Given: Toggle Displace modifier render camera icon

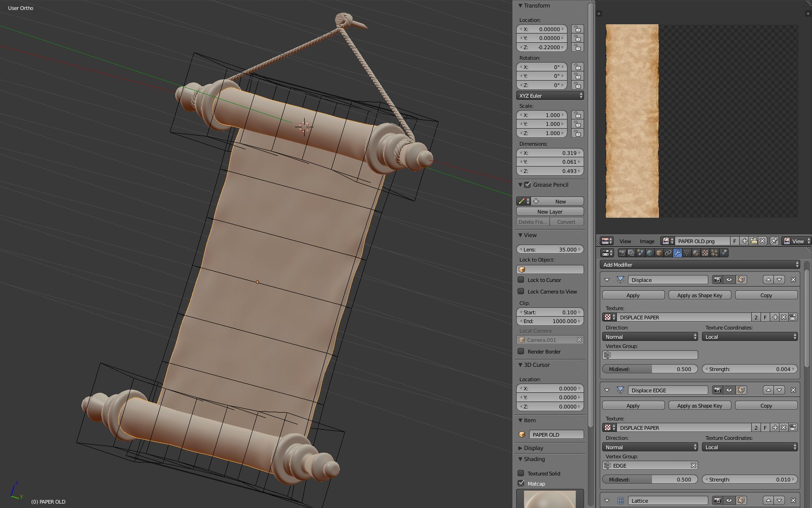Looking at the screenshot, I should (x=717, y=280).
